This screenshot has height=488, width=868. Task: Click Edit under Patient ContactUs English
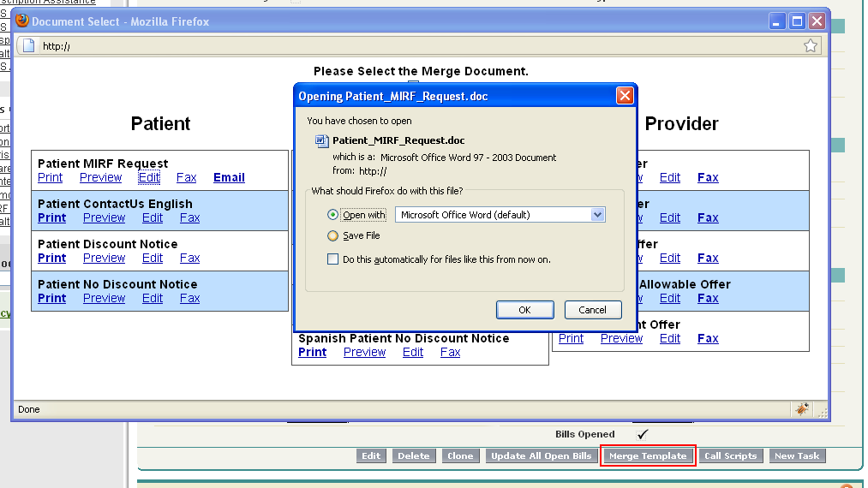(153, 218)
